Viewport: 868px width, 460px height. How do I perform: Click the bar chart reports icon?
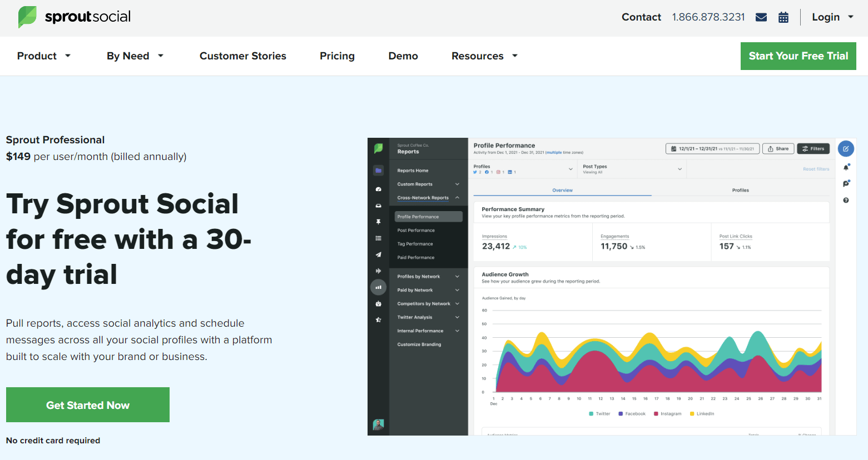point(379,287)
